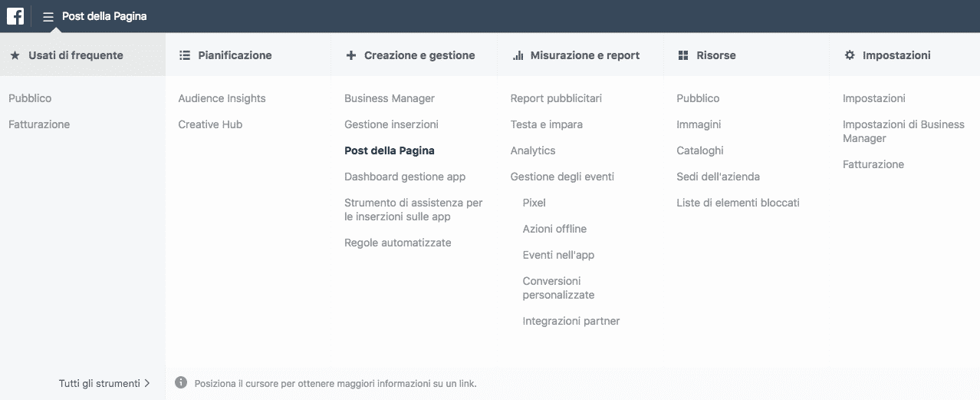Open Report pubblicitari
Viewport: 980px width, 400px height.
(556, 98)
